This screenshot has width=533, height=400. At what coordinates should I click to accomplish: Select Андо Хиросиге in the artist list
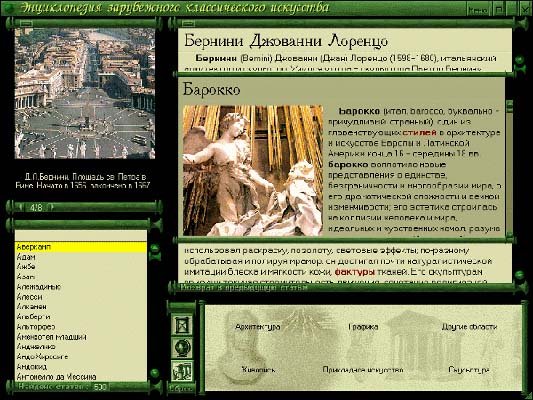point(81,357)
